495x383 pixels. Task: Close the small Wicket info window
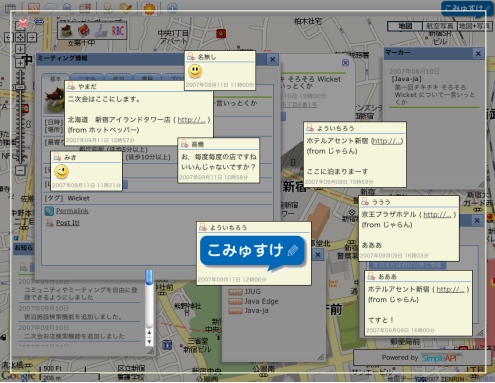pyautogui.click(x=345, y=63)
